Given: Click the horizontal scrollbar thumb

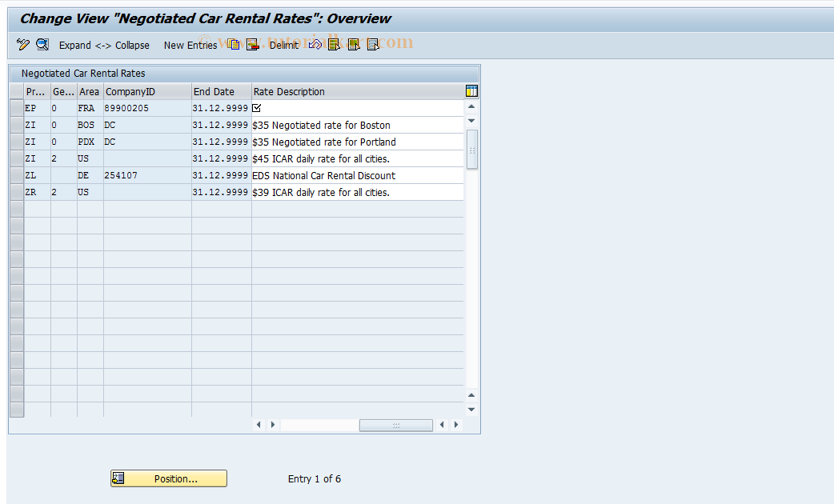Looking at the screenshot, I should (395, 426).
